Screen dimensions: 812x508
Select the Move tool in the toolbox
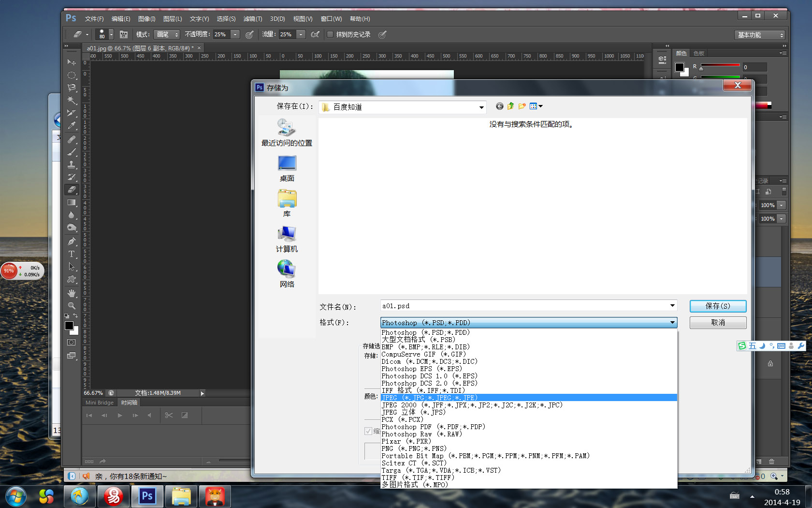pyautogui.click(x=72, y=62)
